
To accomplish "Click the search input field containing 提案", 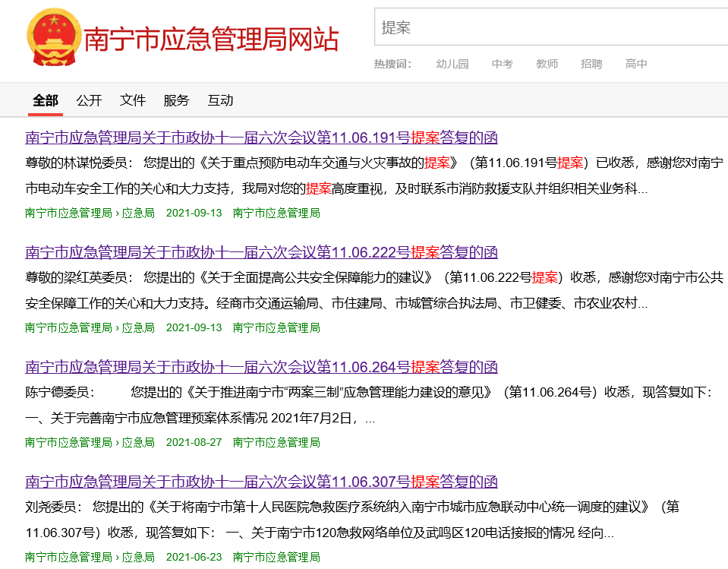I will pos(550,28).
